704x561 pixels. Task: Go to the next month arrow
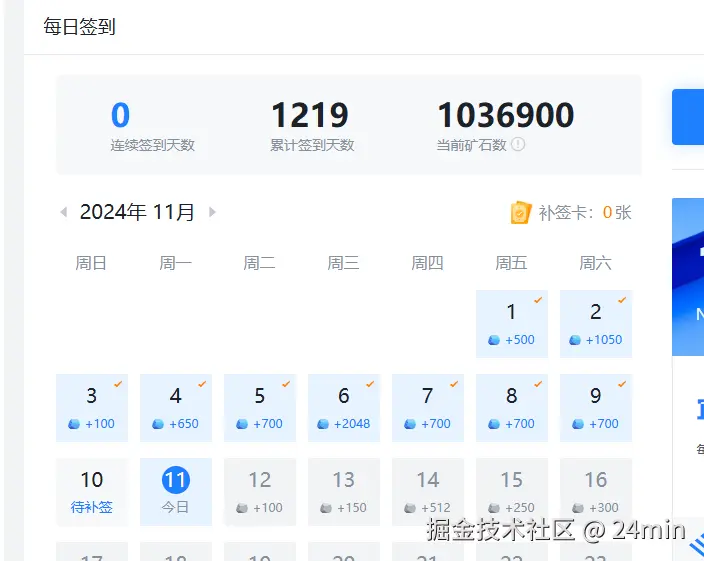pyautogui.click(x=212, y=212)
